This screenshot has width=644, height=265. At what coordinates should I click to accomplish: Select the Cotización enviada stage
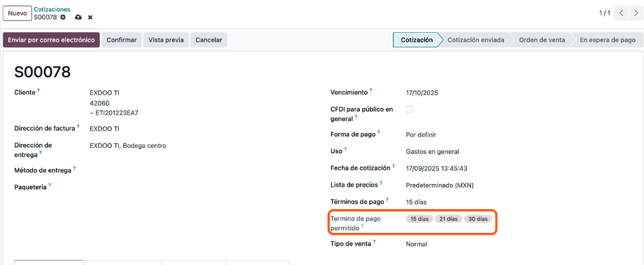[476, 40]
